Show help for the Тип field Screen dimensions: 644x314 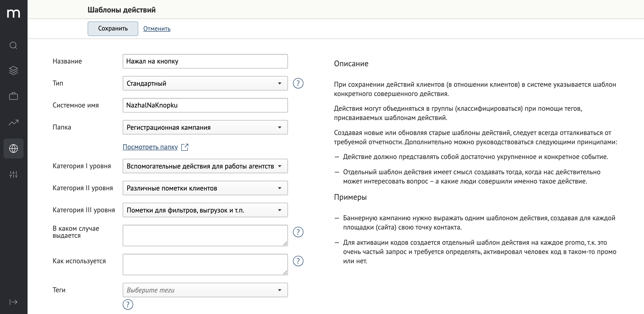click(x=298, y=83)
